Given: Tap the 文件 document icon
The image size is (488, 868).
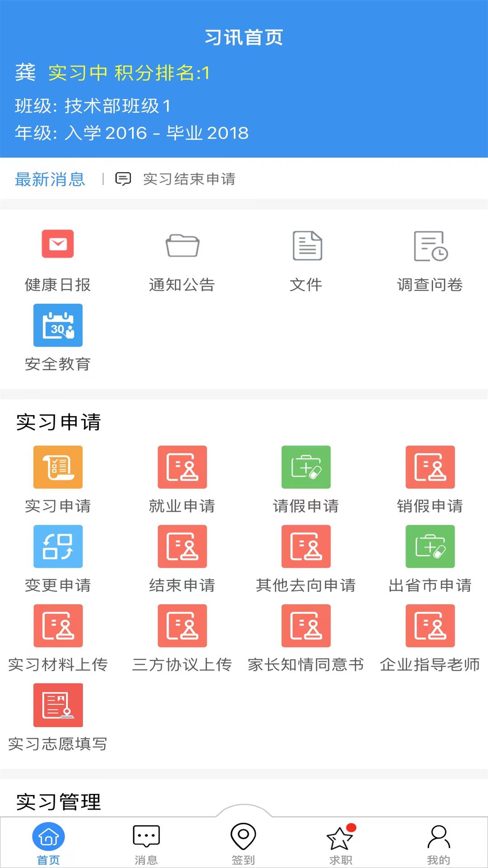Looking at the screenshot, I should pyautogui.click(x=307, y=245).
